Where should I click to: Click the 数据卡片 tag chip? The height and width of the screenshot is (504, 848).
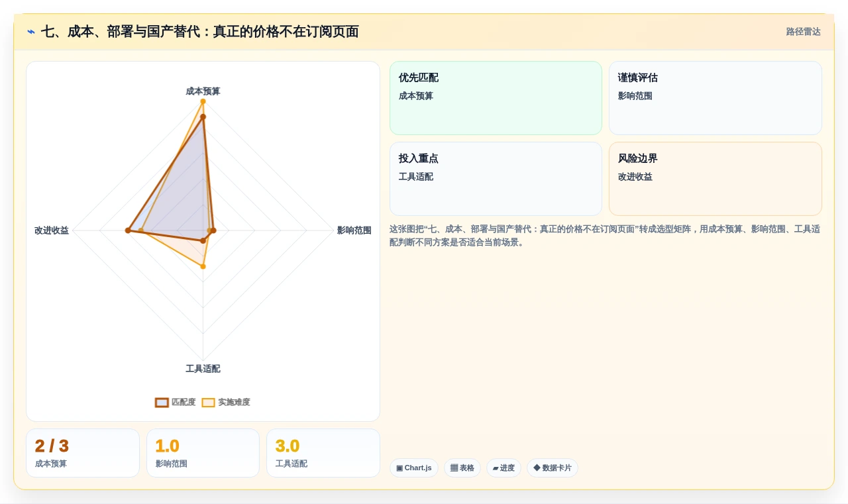553,468
